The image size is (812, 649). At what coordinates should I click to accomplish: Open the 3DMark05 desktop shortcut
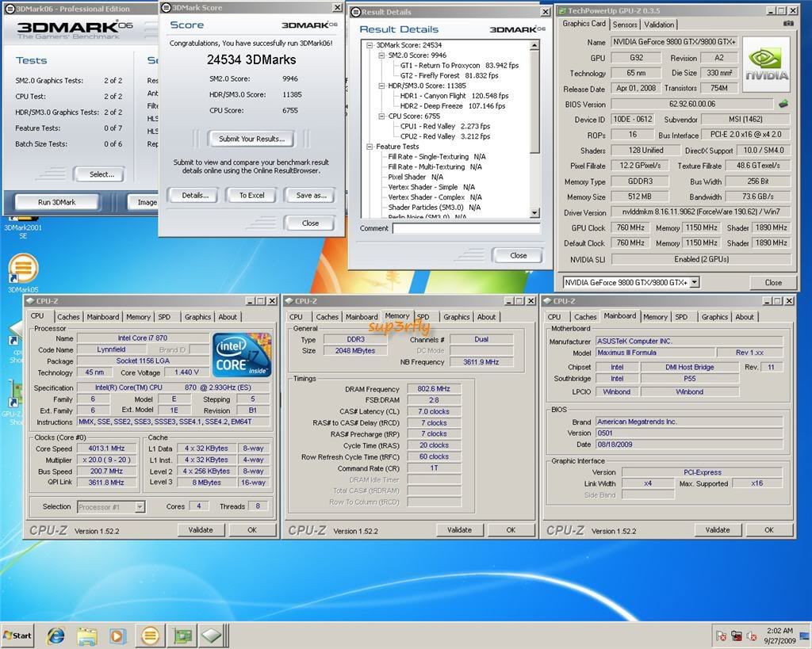pyautogui.click(x=22, y=269)
